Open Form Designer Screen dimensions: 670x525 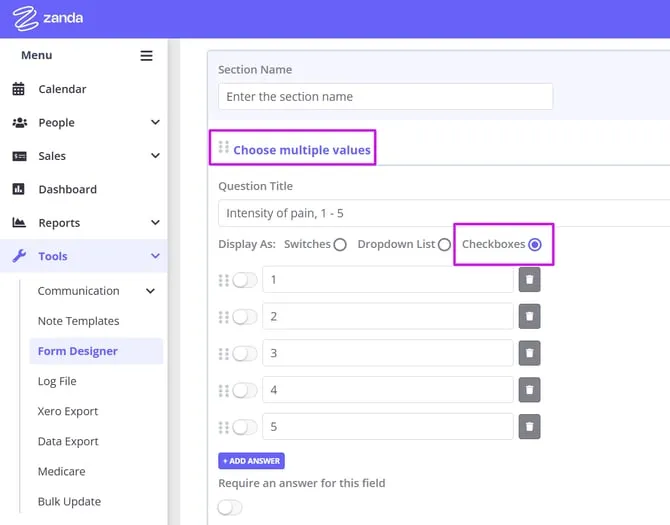pyautogui.click(x=96, y=351)
